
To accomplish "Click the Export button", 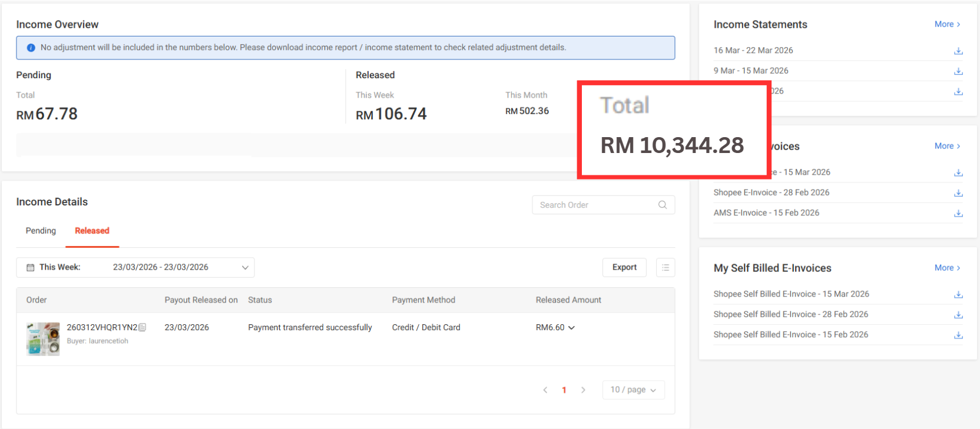I will coord(624,267).
